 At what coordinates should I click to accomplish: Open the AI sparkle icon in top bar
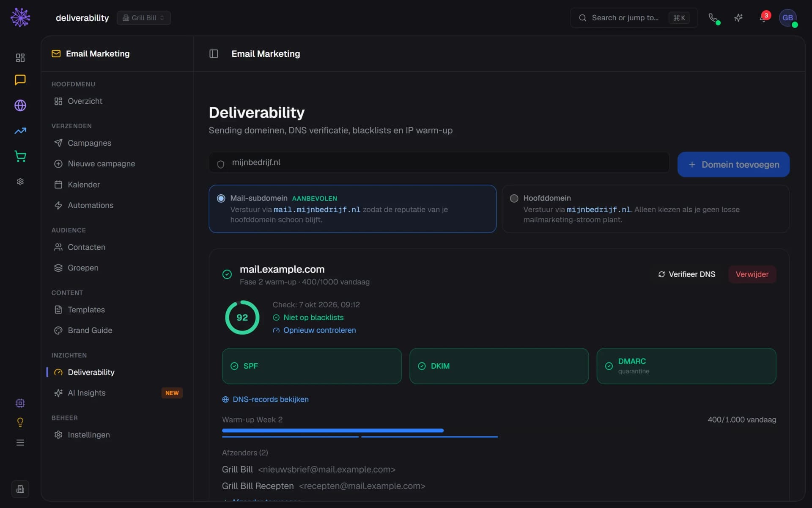[x=738, y=18]
